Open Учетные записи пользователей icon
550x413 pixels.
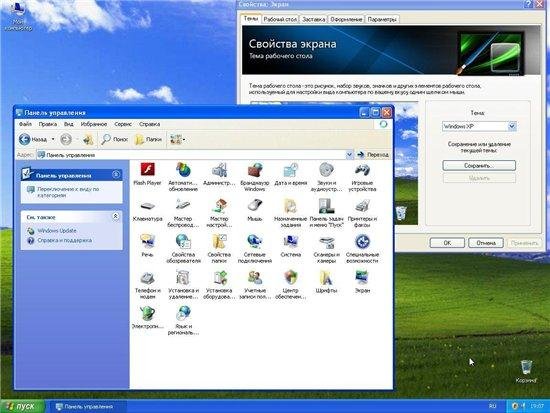click(x=255, y=285)
